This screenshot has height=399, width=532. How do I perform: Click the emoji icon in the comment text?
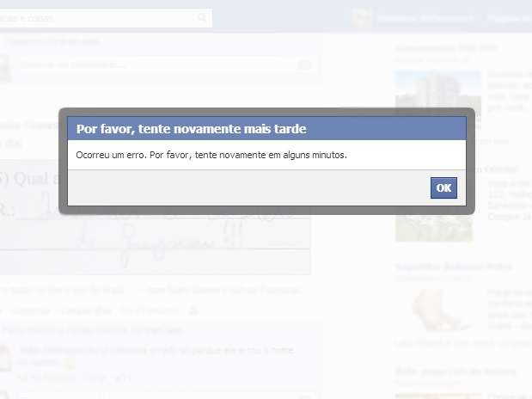pyautogui.click(x=70, y=364)
